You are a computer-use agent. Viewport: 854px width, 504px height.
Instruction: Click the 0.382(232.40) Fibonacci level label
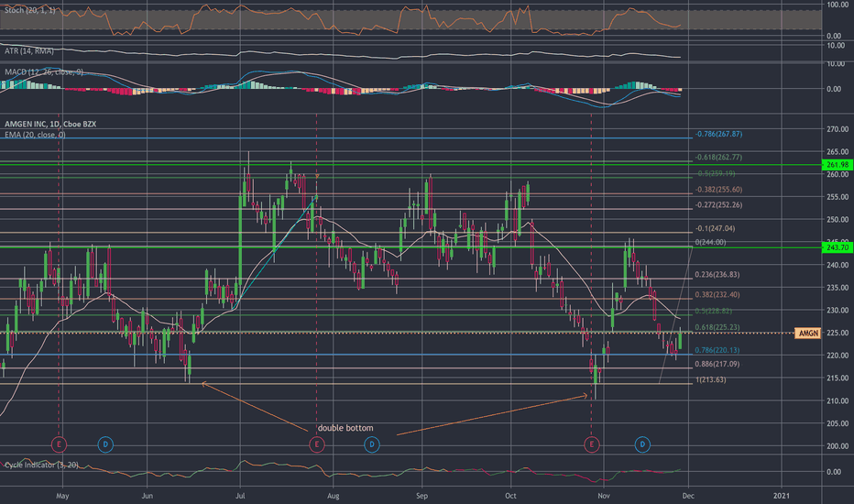717,295
